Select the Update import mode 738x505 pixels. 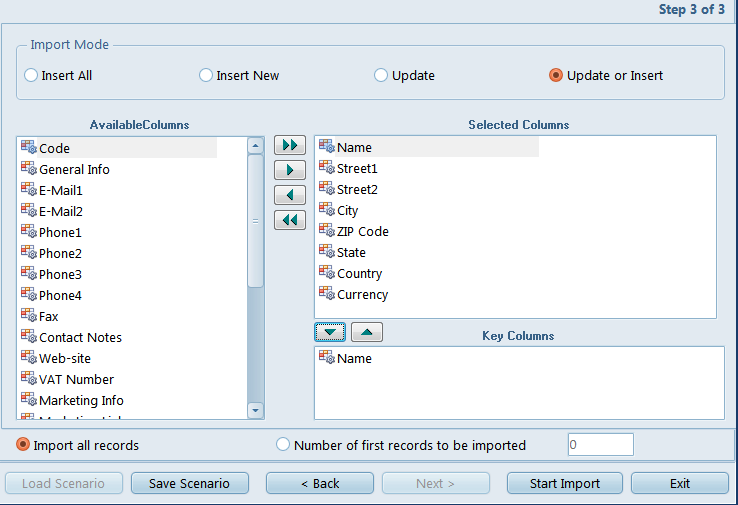(x=404, y=75)
